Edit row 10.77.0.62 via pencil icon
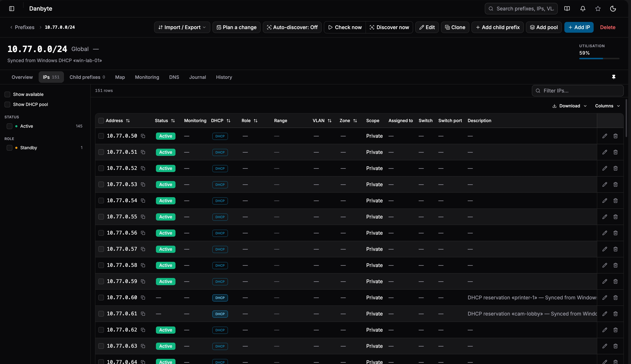Viewport: 631px width, 364px height. [x=604, y=330]
